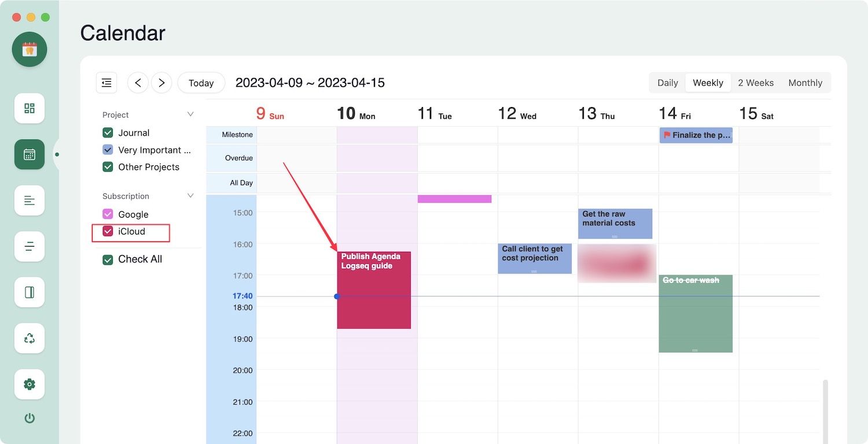The image size is (868, 444).
Task: Collapse the Project section chevron
Action: coord(190,115)
